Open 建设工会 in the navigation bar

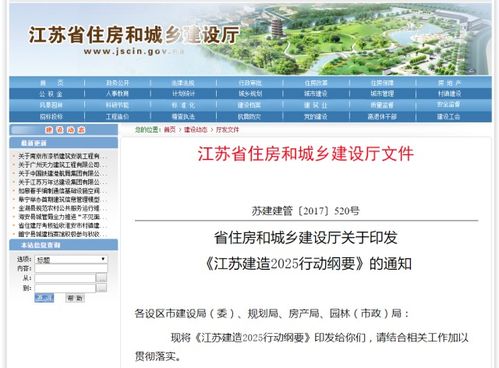(x=449, y=117)
